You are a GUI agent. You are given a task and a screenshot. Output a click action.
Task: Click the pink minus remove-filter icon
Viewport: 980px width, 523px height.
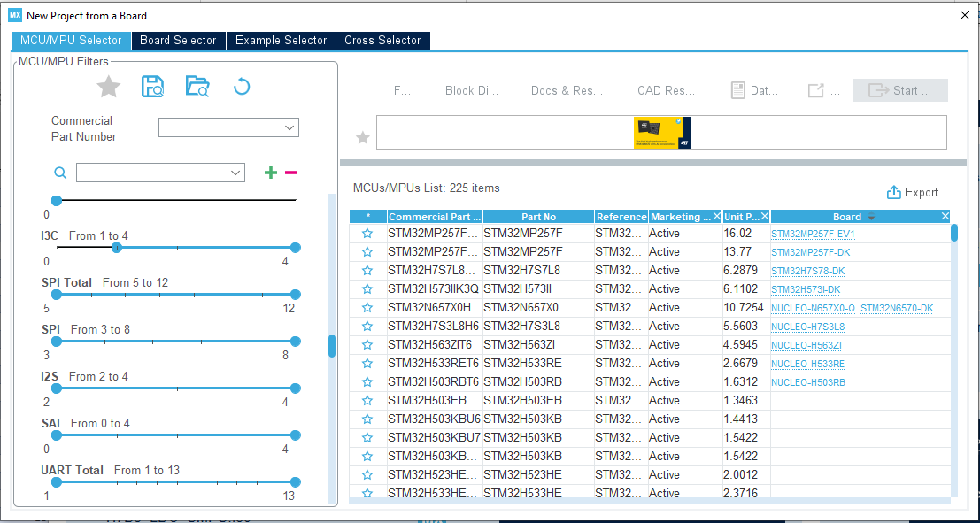click(291, 173)
